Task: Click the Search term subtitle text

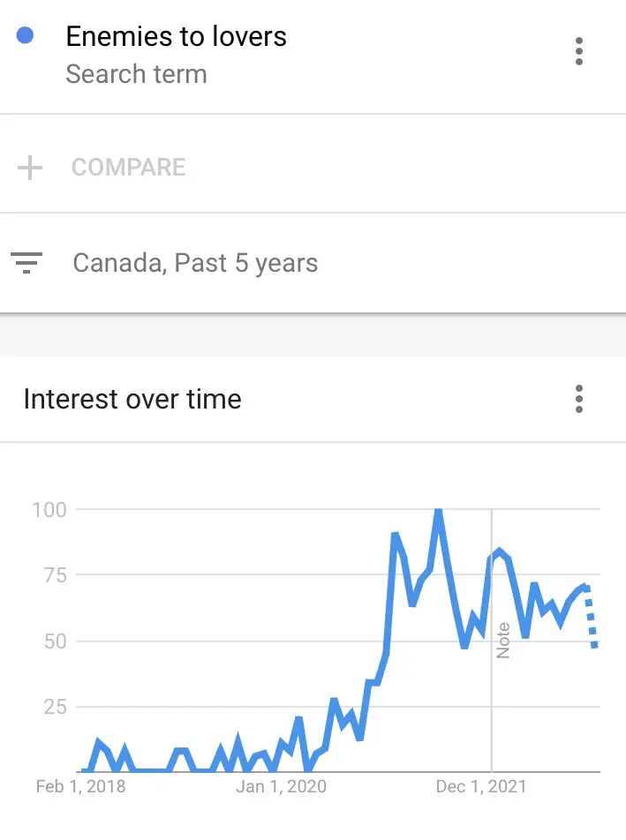Action: pos(136,74)
